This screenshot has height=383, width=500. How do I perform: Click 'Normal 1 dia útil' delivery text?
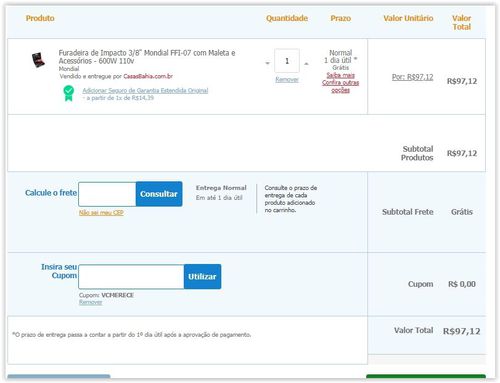tap(340, 57)
